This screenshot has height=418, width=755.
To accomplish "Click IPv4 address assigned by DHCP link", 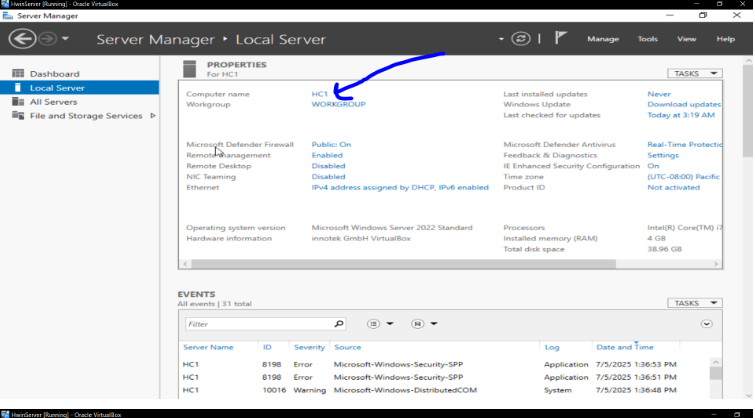I will click(400, 187).
